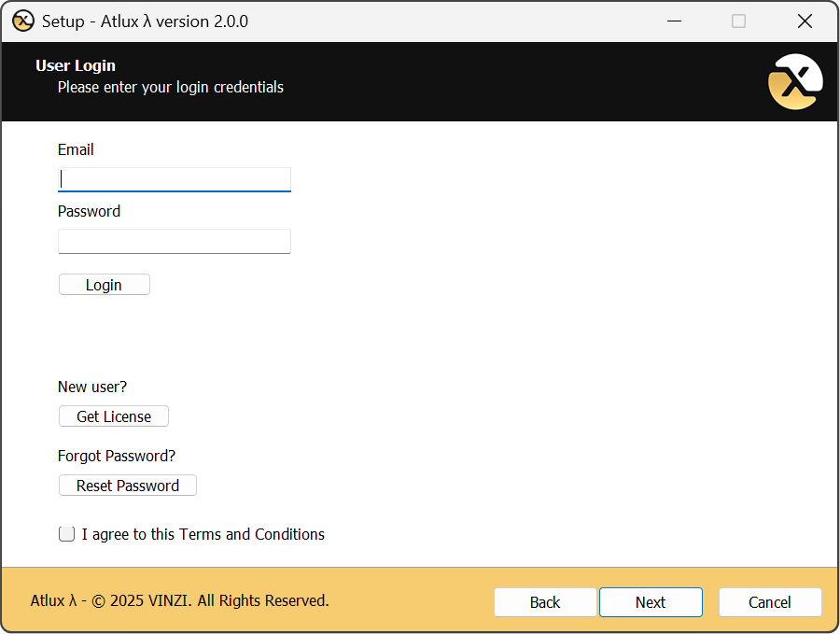Go Back to the previous setup step
This screenshot has width=840, height=634.
click(x=545, y=602)
